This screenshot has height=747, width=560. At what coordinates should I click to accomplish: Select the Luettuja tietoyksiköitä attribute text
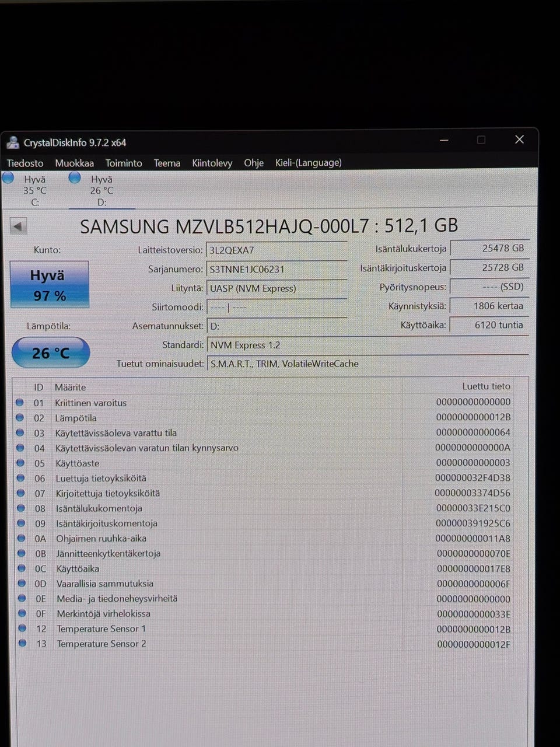[x=101, y=479]
